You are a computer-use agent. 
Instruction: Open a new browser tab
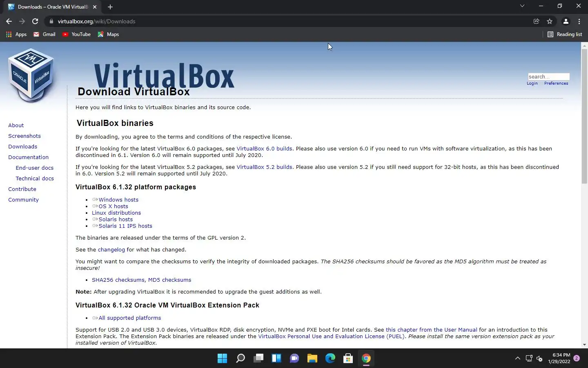coord(110,7)
